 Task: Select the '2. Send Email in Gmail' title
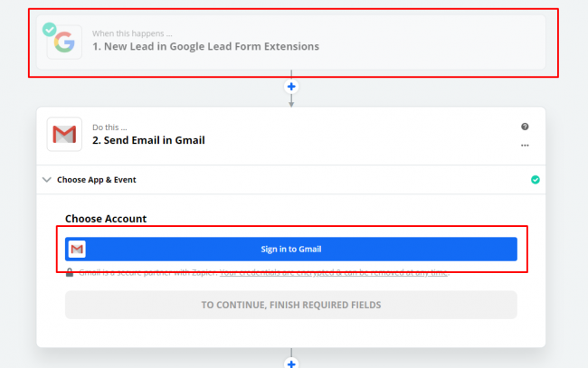coord(148,140)
